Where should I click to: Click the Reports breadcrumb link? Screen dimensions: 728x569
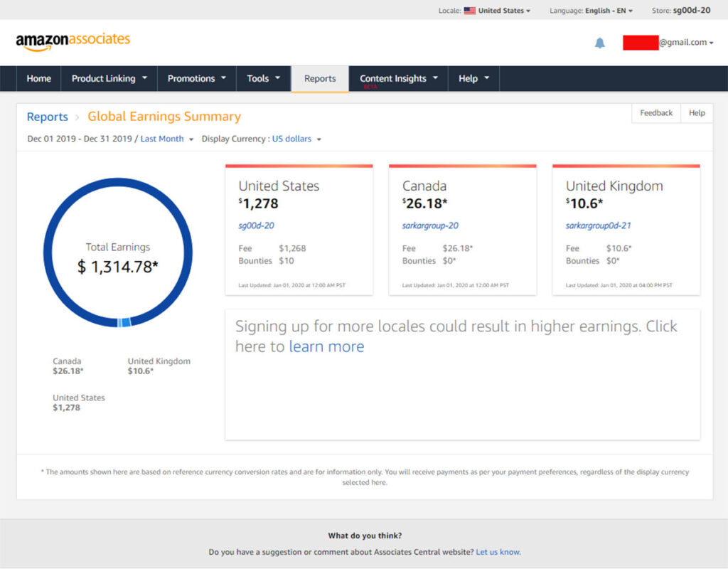tap(48, 117)
